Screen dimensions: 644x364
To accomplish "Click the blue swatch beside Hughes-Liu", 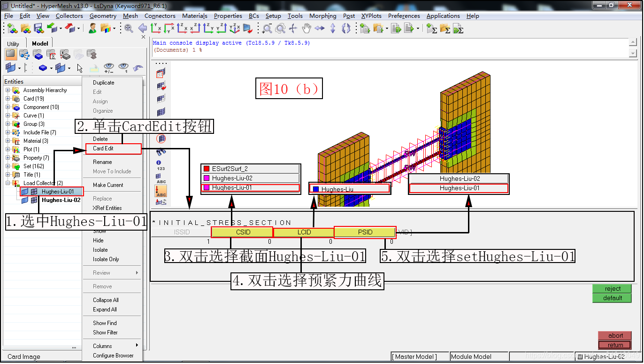I will (315, 189).
